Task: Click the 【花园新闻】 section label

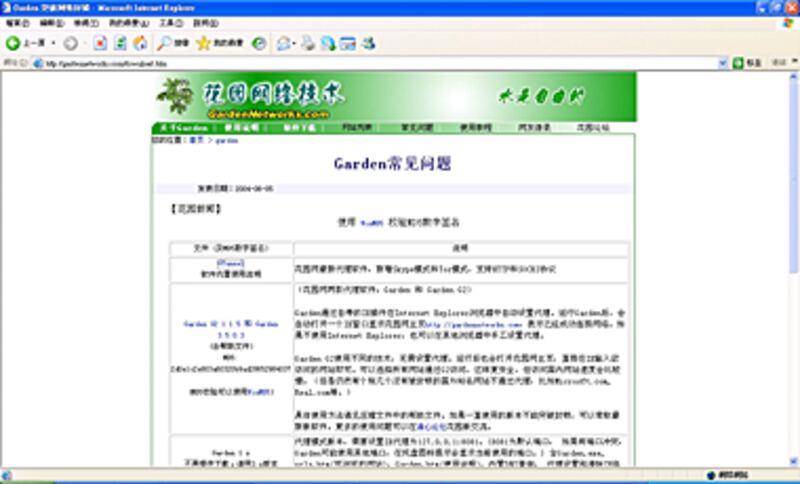Action: pos(195,209)
